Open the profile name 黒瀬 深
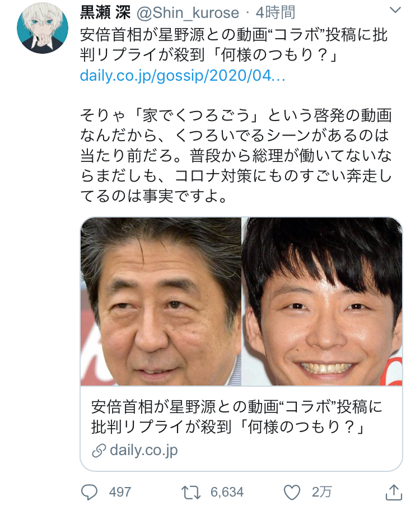Viewport: 420px width, 510px height. click(x=105, y=13)
